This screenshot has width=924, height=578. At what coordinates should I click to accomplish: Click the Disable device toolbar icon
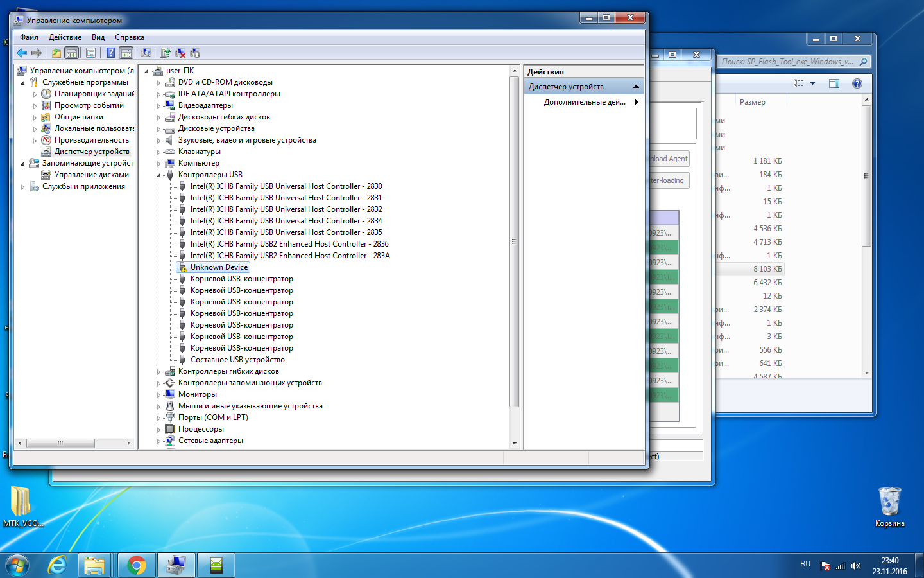click(195, 53)
